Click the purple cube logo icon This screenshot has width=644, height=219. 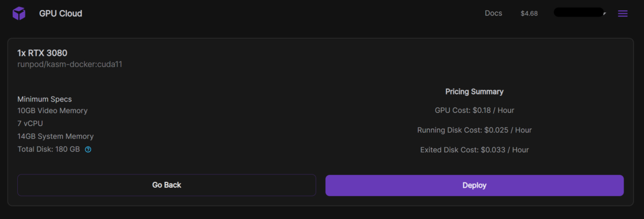pyautogui.click(x=19, y=13)
